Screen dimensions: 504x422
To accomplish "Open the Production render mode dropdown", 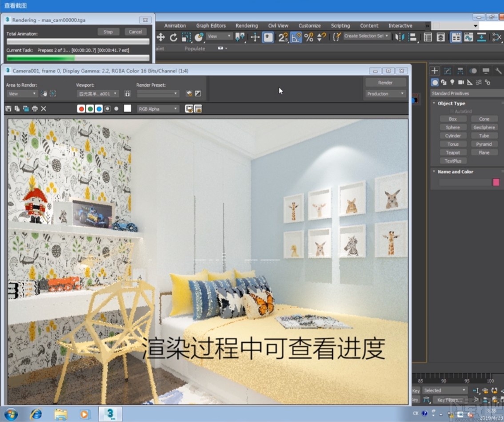I will 385,93.
